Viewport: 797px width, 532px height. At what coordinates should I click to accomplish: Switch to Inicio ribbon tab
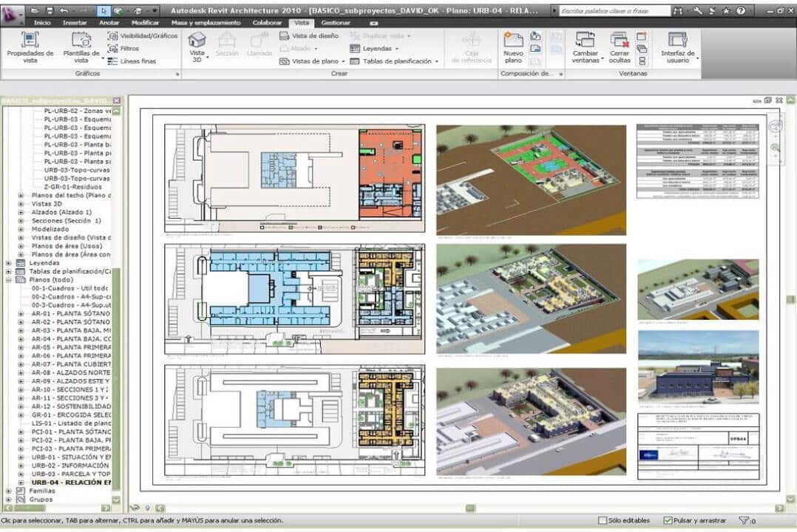click(x=42, y=23)
